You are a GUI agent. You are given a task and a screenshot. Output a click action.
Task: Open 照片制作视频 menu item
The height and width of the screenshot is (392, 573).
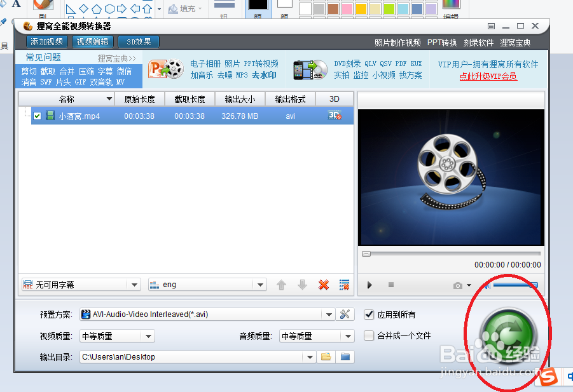[397, 43]
